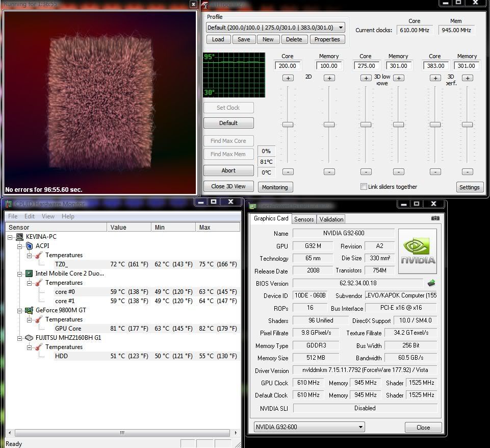Click the Max column header in Hardware Monitor
Viewport: 490px width, 448px height.
click(x=218, y=227)
